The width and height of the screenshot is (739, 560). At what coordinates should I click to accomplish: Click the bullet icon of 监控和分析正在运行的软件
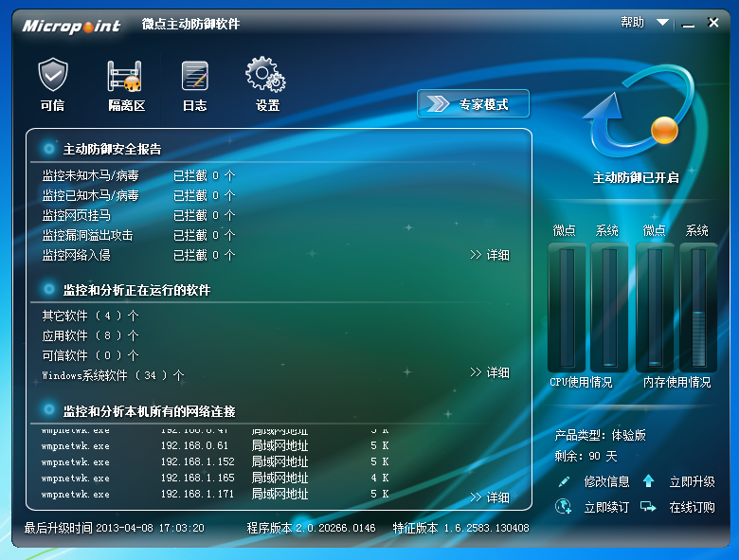[49, 289]
